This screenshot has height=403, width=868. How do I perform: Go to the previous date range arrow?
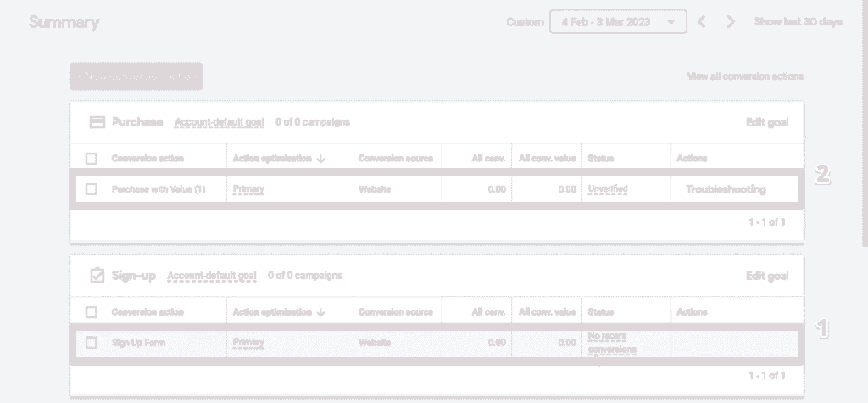click(701, 21)
